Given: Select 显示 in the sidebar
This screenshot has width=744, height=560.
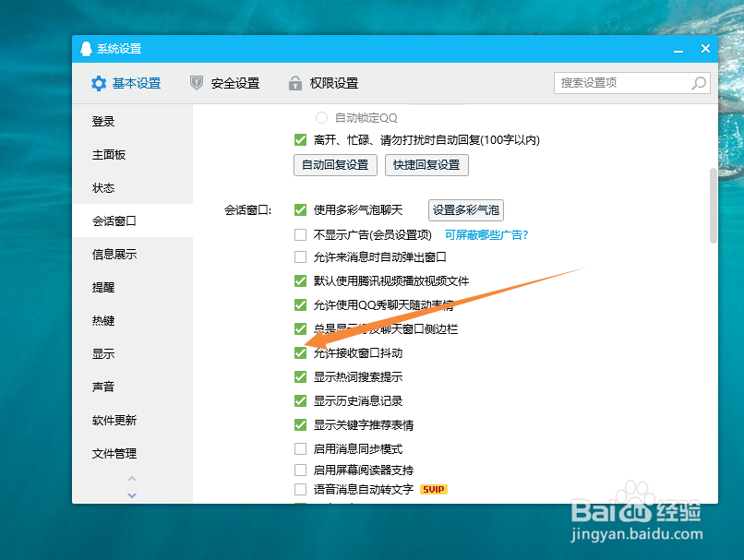Looking at the screenshot, I should pos(132,353).
